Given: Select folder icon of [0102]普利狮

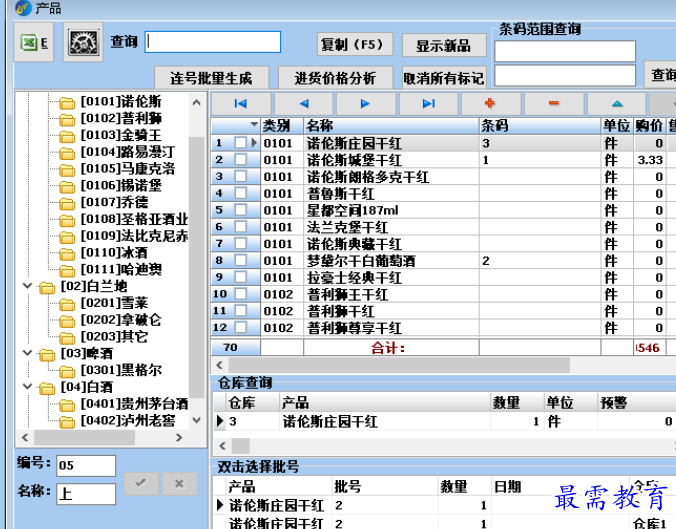Looking at the screenshot, I should tap(67, 119).
